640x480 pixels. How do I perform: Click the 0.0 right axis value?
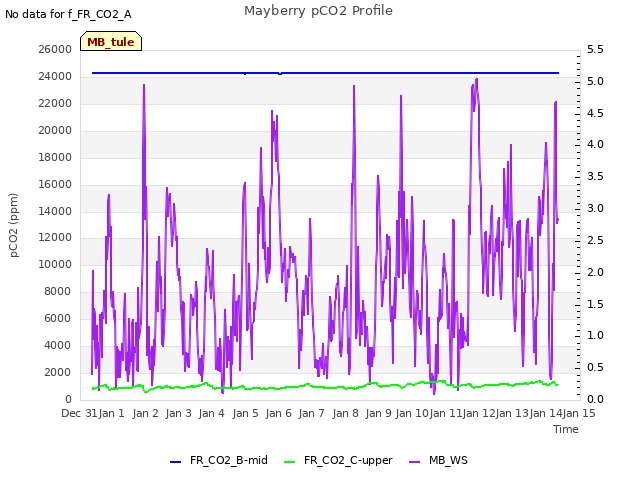click(x=595, y=399)
